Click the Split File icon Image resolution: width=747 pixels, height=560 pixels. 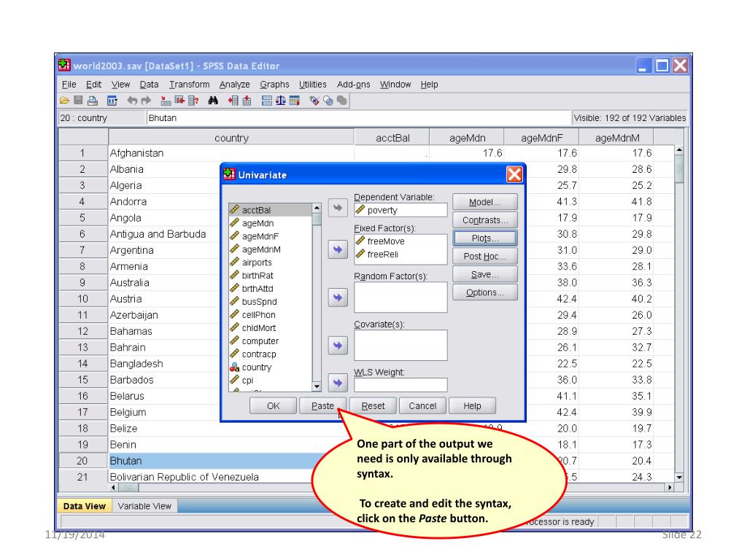click(x=267, y=101)
